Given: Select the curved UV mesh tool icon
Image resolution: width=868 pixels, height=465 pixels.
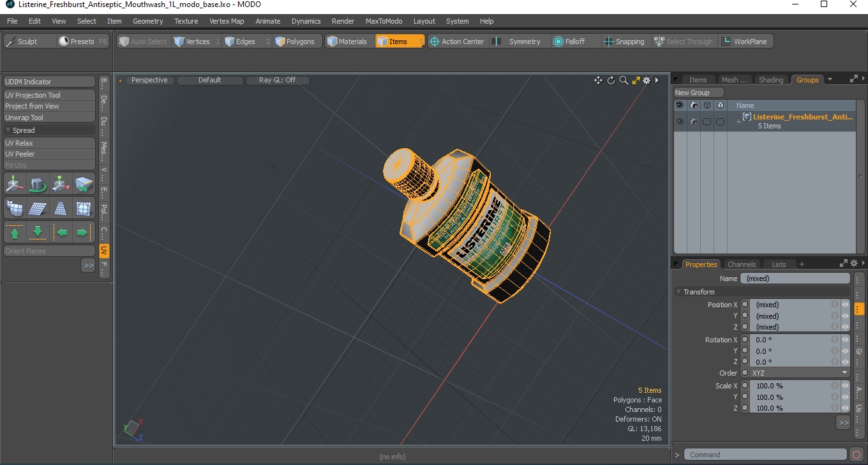Looking at the screenshot, I should 15,208.
